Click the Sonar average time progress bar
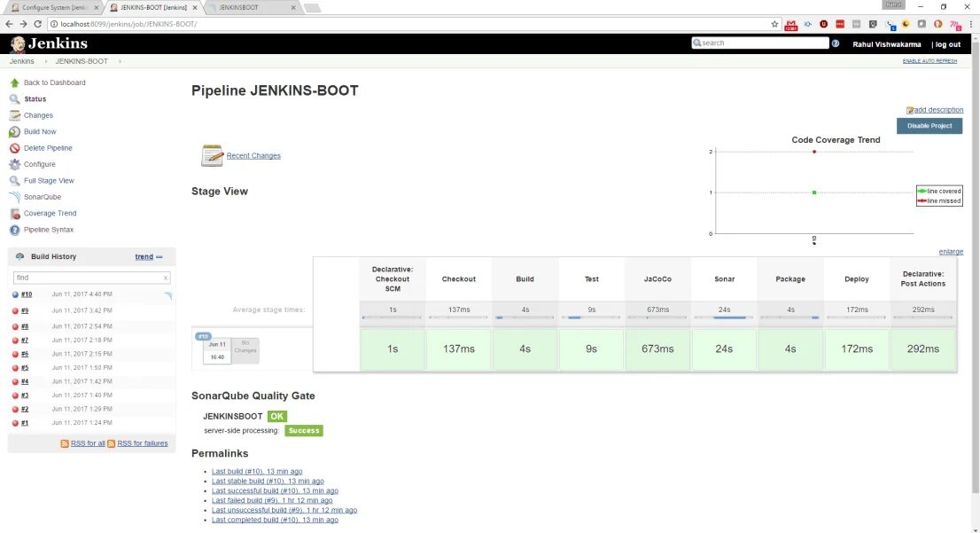This screenshot has height=533, width=980. [x=724, y=317]
